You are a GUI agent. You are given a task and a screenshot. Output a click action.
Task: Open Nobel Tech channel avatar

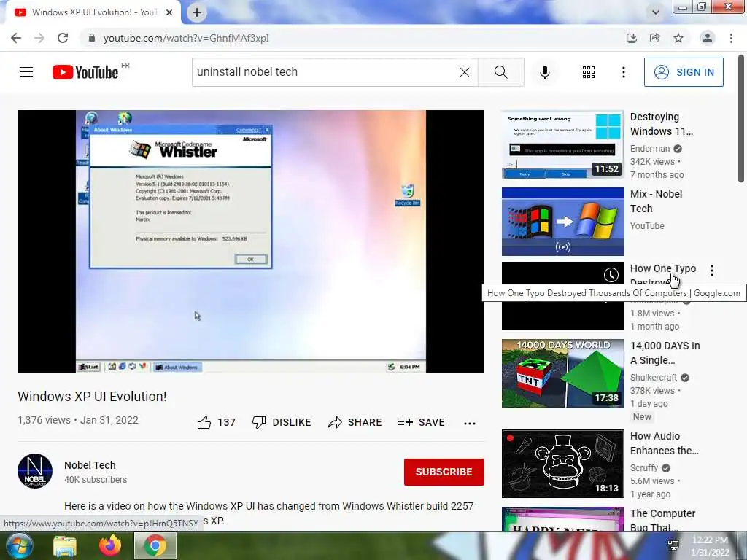pos(35,471)
